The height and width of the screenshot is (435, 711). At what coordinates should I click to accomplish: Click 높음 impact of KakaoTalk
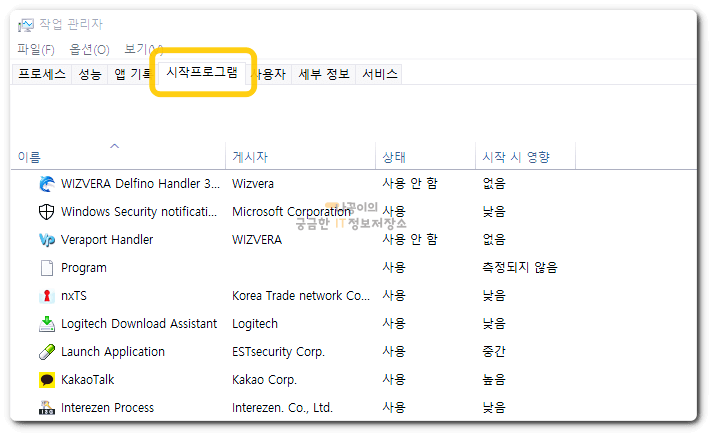click(x=494, y=379)
